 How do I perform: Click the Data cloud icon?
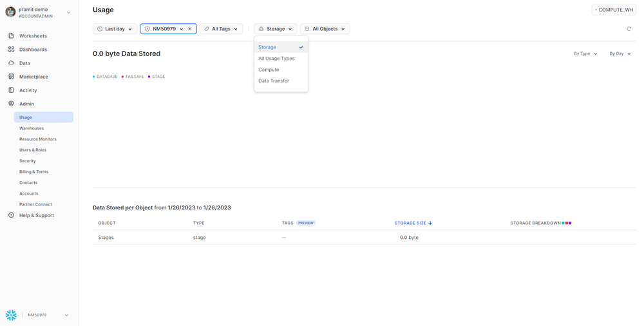click(x=11, y=63)
